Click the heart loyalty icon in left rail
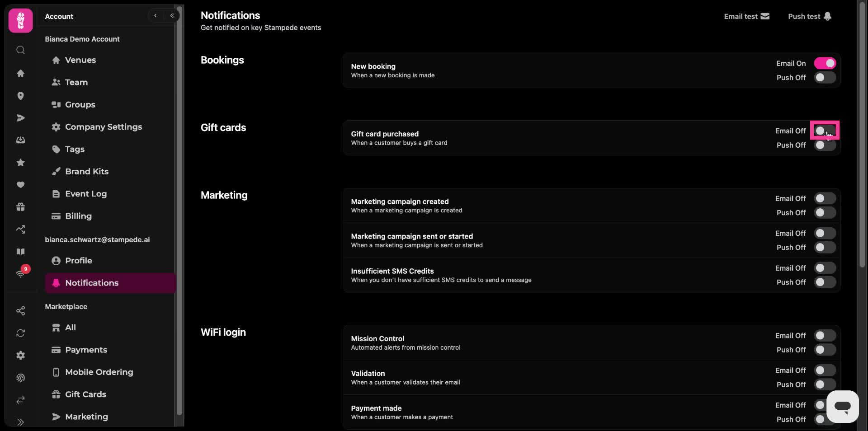The height and width of the screenshot is (431, 868). (20, 184)
